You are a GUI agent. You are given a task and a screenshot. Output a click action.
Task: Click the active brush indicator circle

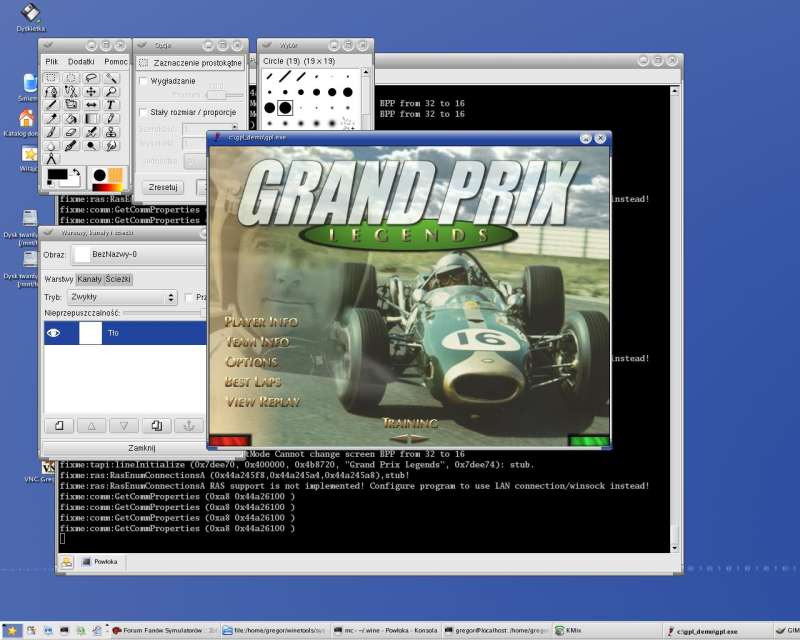pos(99,176)
